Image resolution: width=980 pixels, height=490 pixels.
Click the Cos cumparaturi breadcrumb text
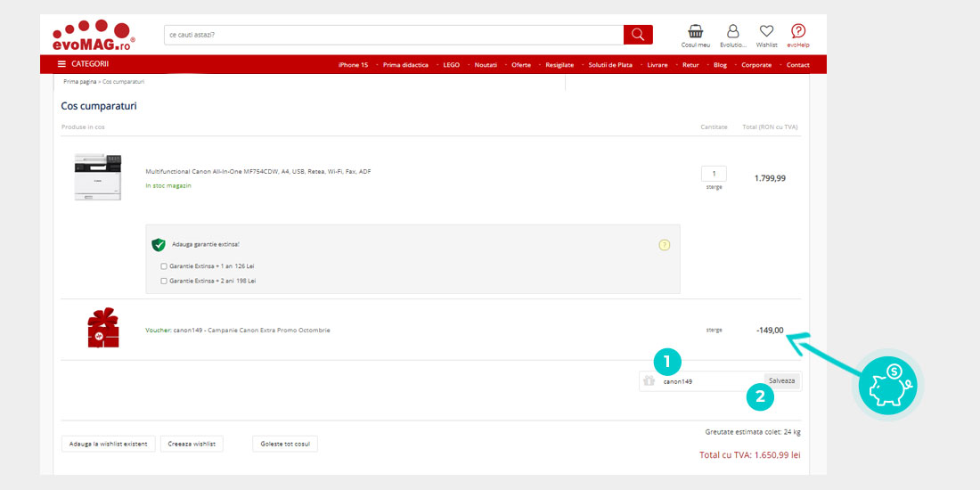[x=124, y=82]
